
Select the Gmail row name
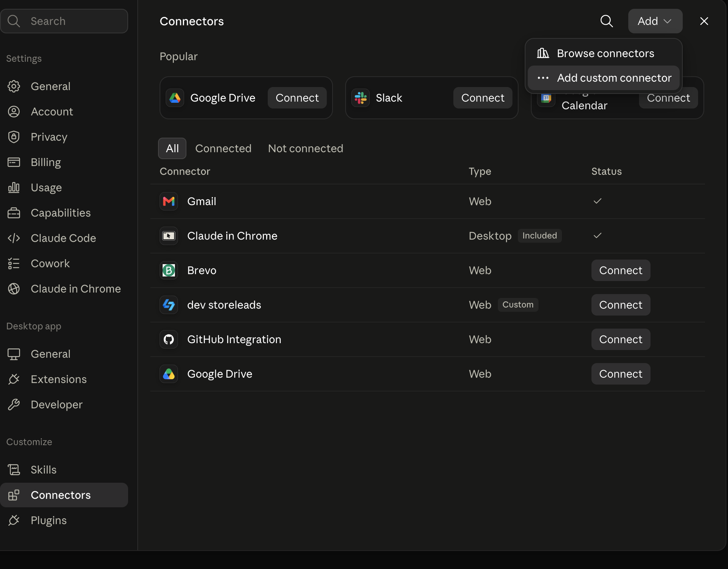(202, 201)
